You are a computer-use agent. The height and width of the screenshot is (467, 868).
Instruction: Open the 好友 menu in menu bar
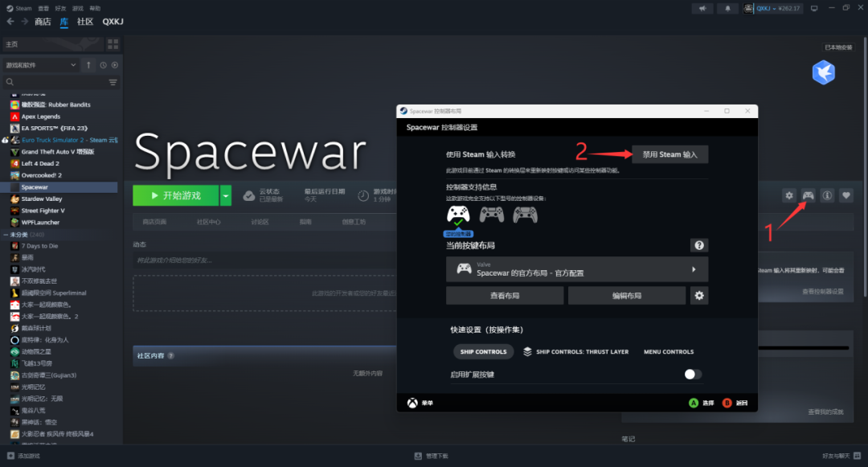61,8
